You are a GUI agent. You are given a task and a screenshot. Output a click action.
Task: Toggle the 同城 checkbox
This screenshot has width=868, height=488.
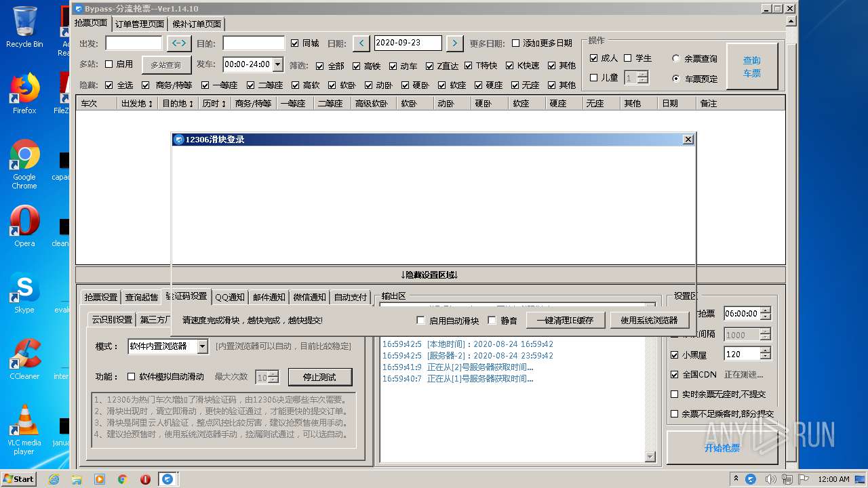[x=294, y=43]
